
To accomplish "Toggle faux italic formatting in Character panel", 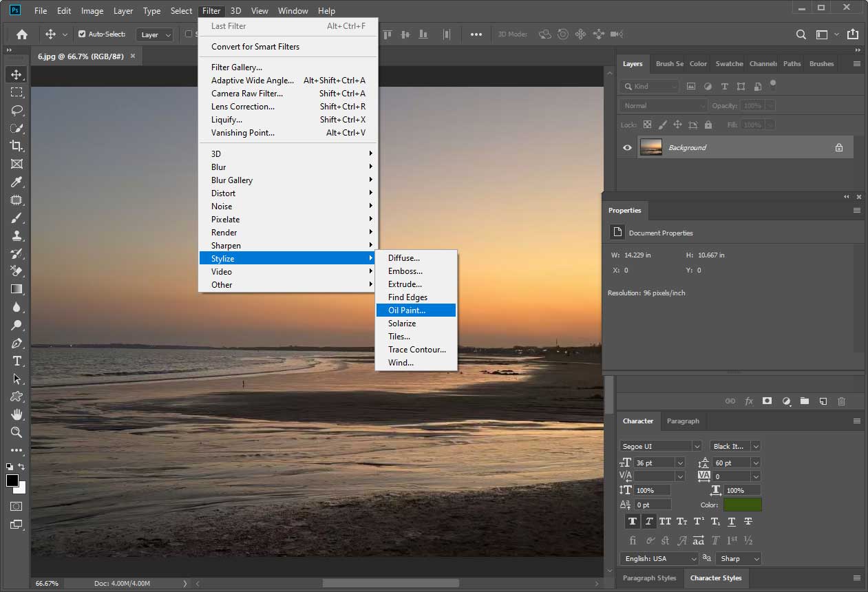I will 648,521.
